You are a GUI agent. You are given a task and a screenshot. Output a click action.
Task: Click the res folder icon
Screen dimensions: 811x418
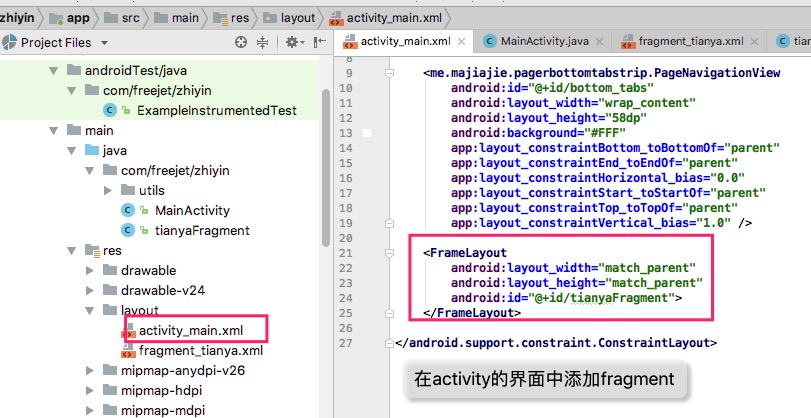pyautogui.click(x=92, y=251)
